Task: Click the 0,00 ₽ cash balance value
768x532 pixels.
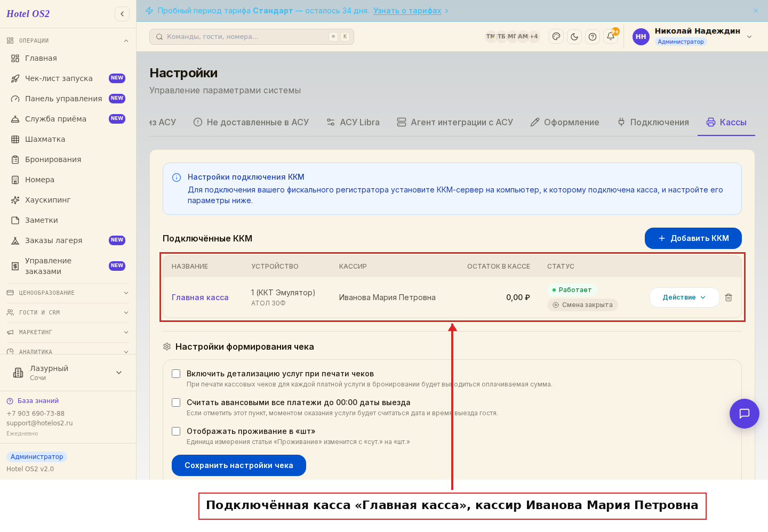Action: 518,297
